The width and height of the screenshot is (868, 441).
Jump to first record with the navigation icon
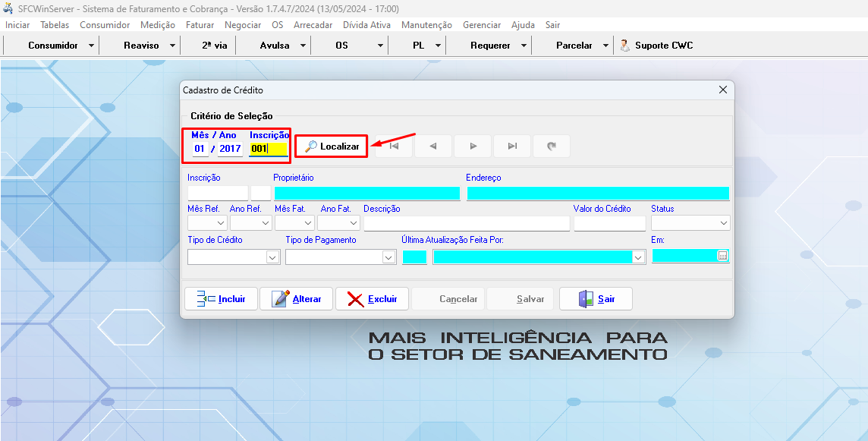tap(393, 146)
